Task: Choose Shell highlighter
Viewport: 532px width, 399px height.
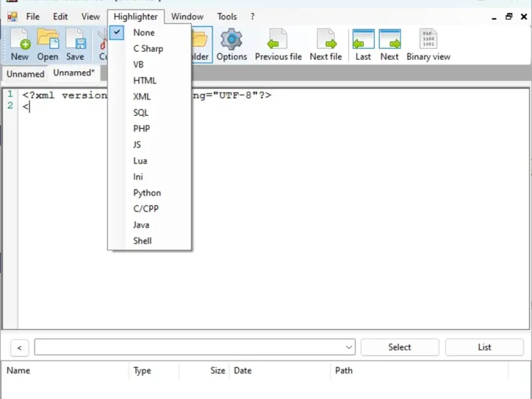Action: [149, 241]
